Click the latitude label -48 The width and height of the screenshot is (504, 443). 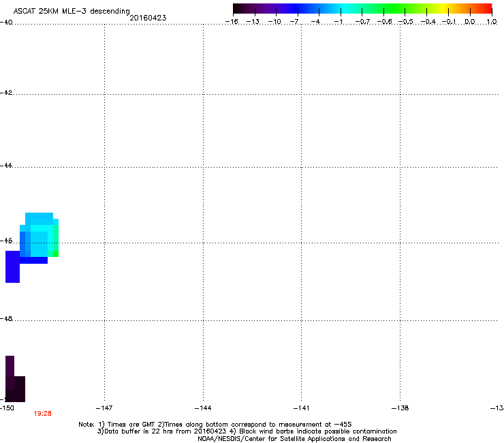click(6, 318)
